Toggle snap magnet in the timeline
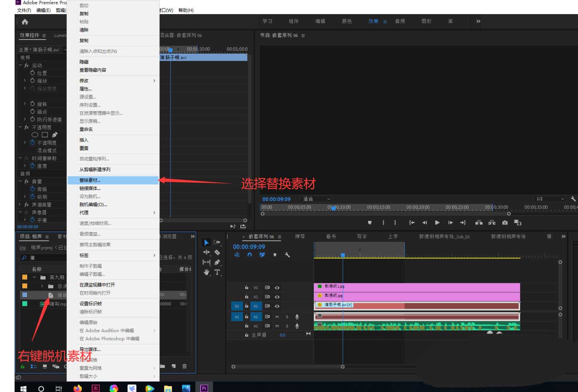Viewport: 578px width, 392px height. [x=249, y=255]
